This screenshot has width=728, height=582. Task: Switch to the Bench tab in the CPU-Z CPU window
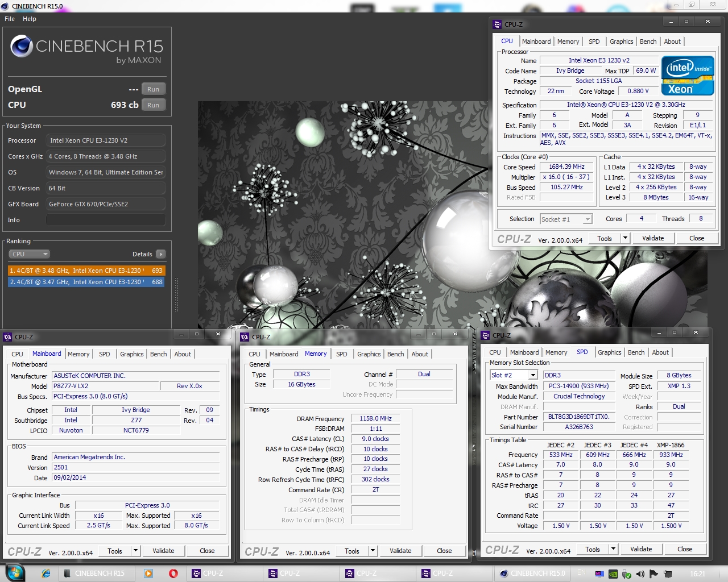[648, 41]
